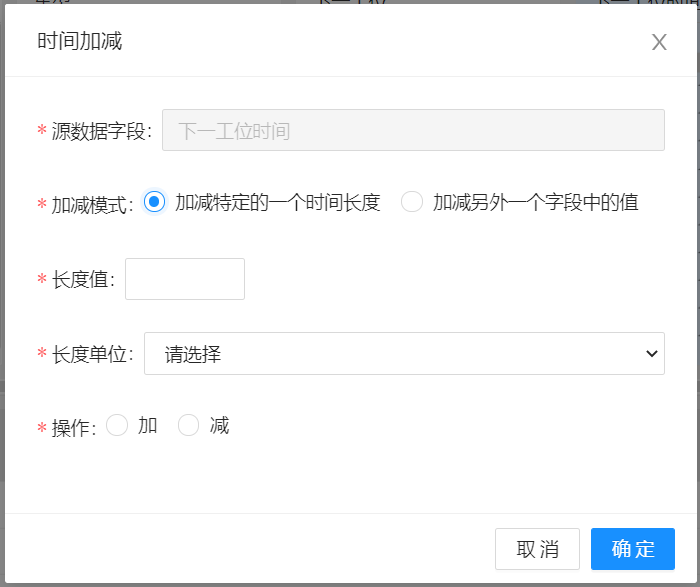The width and height of the screenshot is (700, 587).
Task: Click the 操作 field label
Action: (73, 428)
